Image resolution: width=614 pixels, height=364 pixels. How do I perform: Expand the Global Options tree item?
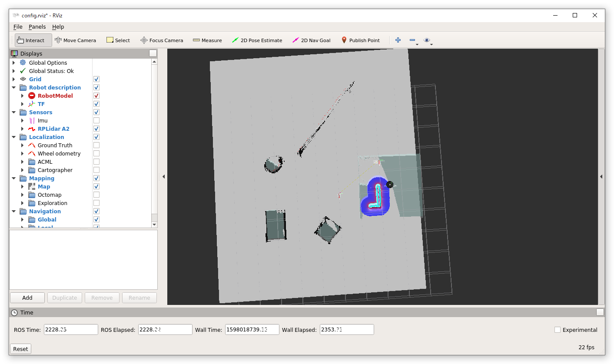(x=14, y=63)
